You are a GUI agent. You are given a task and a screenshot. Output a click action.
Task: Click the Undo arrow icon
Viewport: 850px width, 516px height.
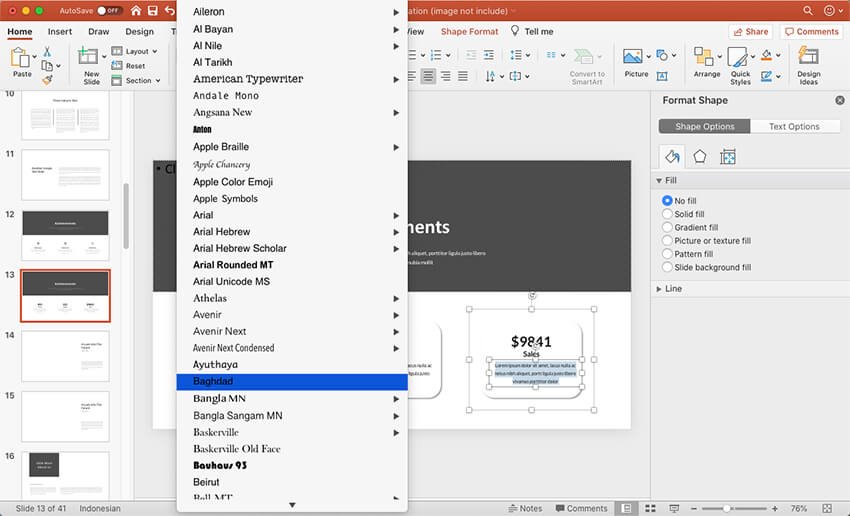(x=170, y=10)
